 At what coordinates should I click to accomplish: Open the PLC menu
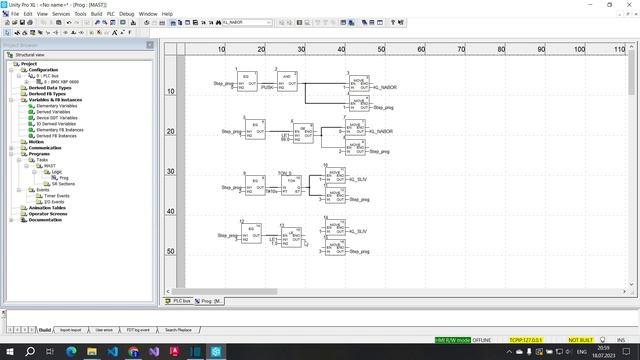[111, 14]
